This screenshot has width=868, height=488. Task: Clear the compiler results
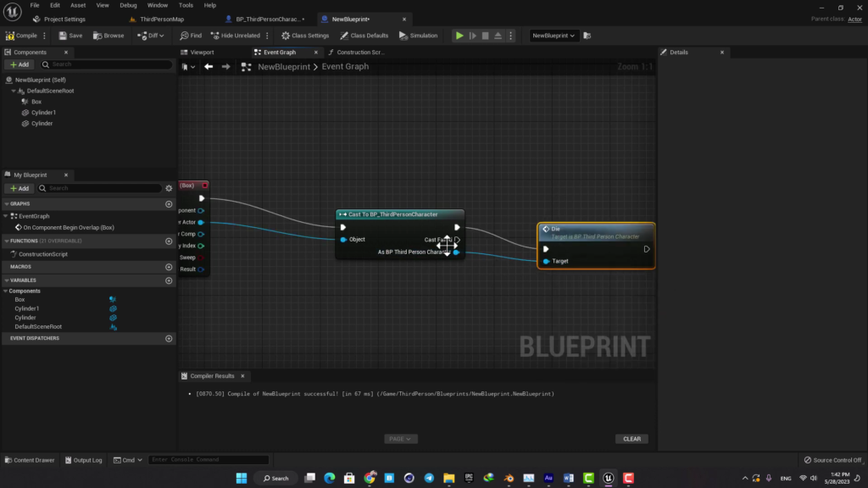click(632, 439)
